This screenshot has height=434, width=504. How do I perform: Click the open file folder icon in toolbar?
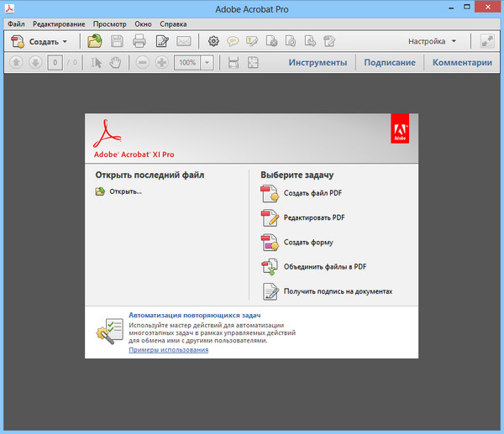coord(94,40)
